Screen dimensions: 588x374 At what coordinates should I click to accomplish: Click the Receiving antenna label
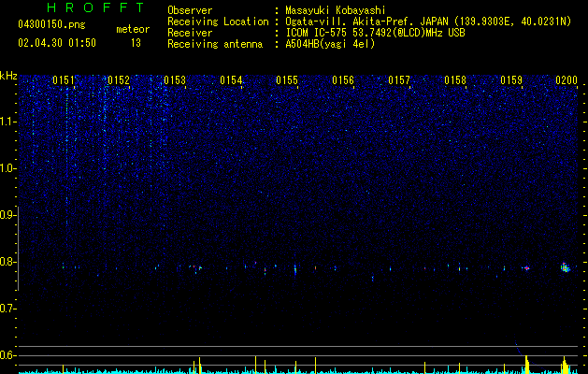tap(215, 44)
